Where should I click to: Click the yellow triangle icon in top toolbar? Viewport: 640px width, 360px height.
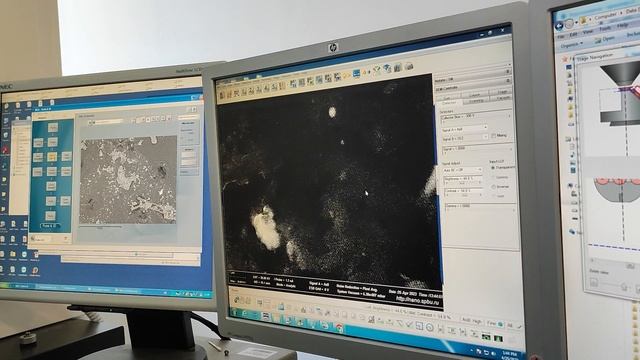pos(364,72)
